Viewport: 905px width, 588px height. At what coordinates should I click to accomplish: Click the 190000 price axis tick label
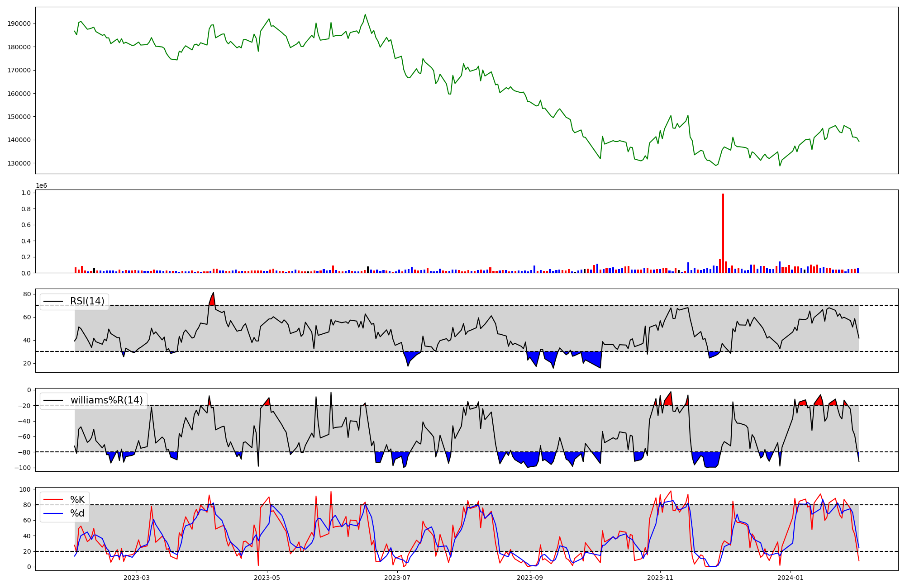(x=19, y=24)
